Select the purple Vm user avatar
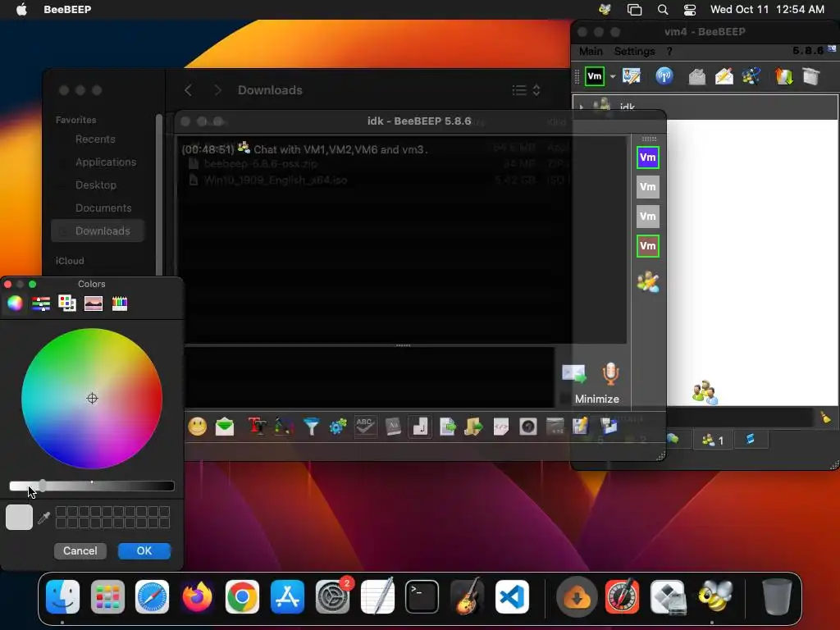Viewport: 840px width, 630px height. click(648, 157)
